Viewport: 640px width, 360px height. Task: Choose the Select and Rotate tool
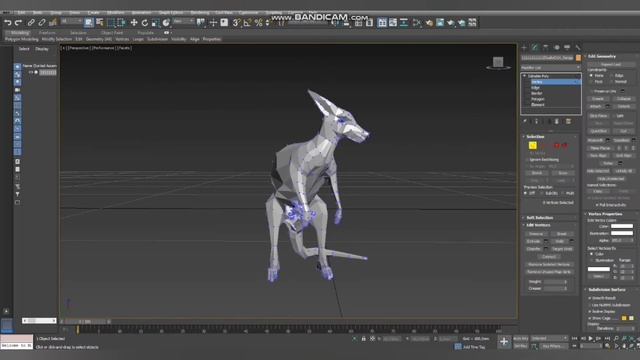tap(144, 23)
